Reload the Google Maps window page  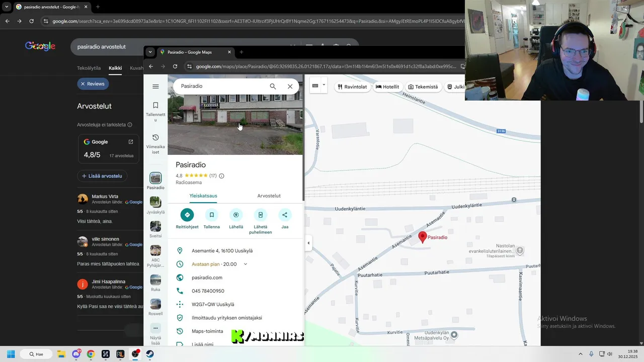pos(175,66)
